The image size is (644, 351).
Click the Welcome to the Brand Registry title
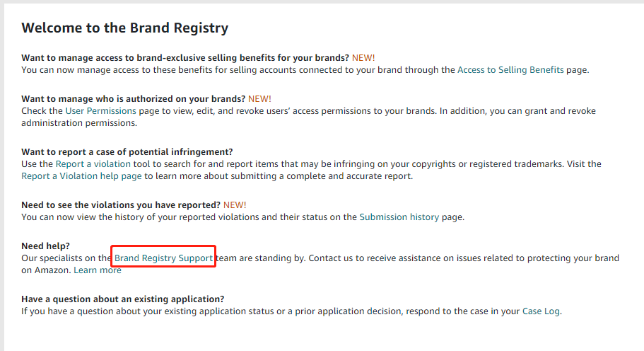124,29
